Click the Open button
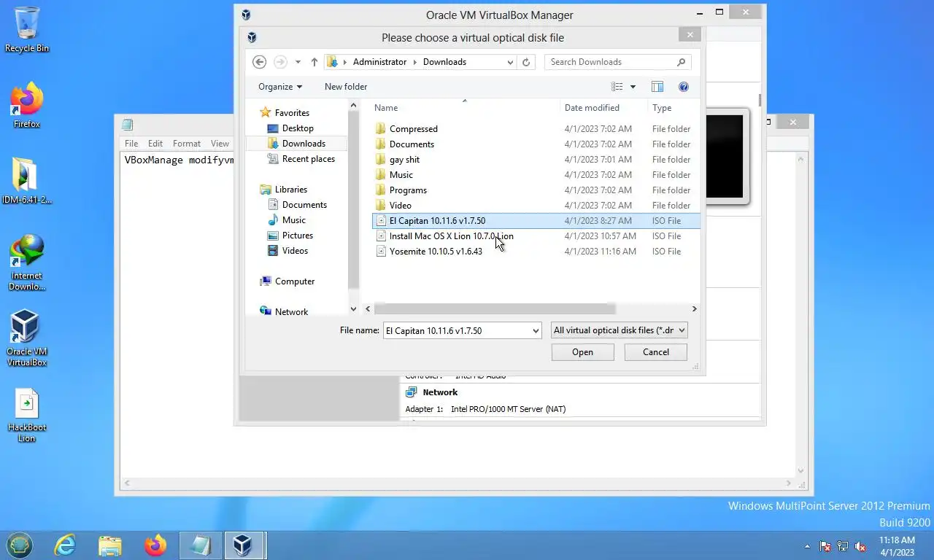Image resolution: width=934 pixels, height=560 pixels. pos(582,352)
